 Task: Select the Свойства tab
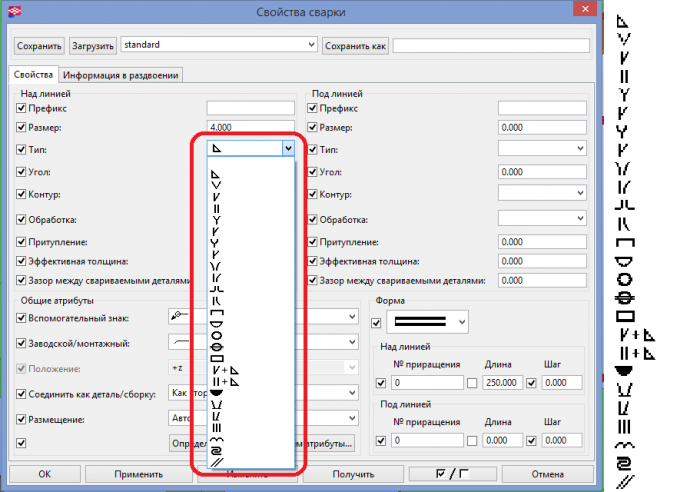34,74
